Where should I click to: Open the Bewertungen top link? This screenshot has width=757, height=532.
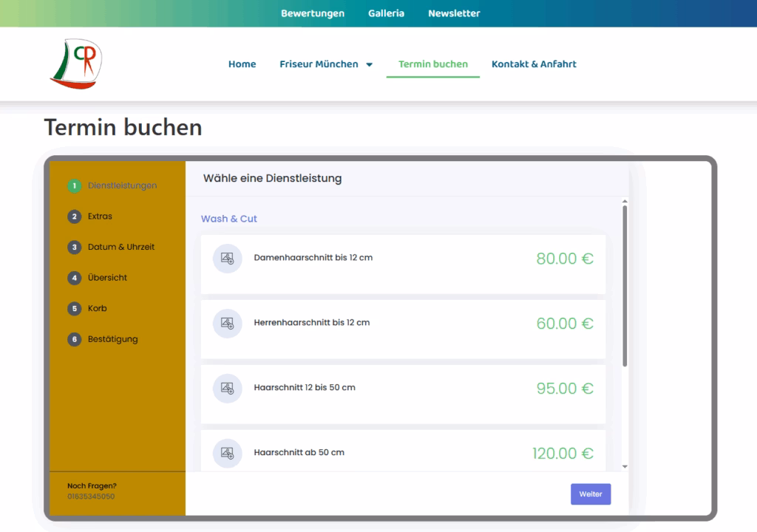point(313,13)
